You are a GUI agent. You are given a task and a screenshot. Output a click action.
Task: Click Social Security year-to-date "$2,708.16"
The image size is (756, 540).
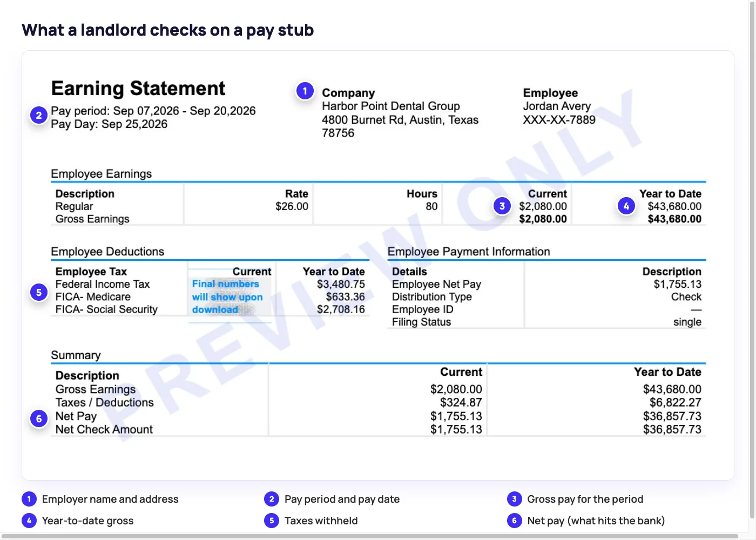pos(341,309)
